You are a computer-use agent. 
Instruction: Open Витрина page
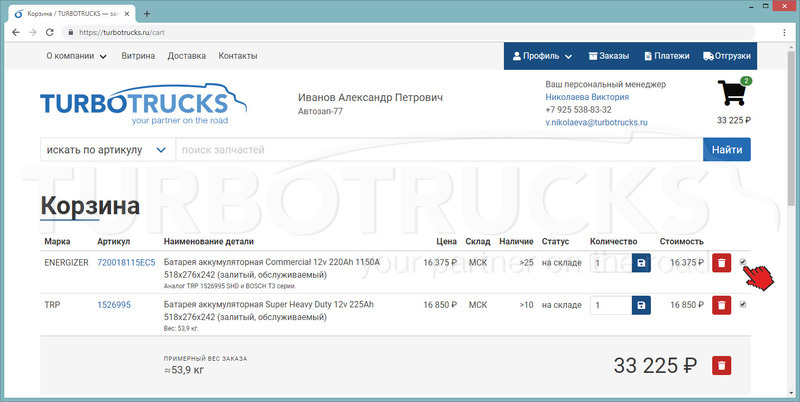pyautogui.click(x=138, y=56)
